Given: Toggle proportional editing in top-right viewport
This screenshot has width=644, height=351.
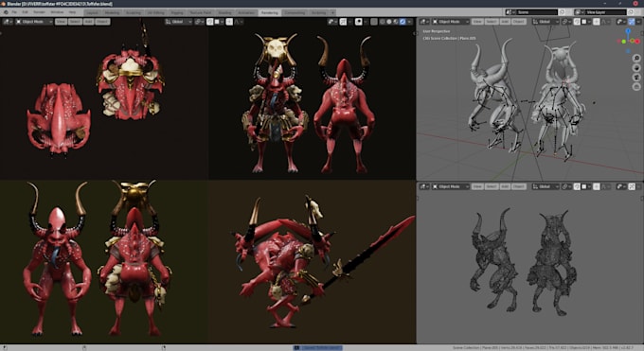Looking at the screenshot, I should coord(597,22).
